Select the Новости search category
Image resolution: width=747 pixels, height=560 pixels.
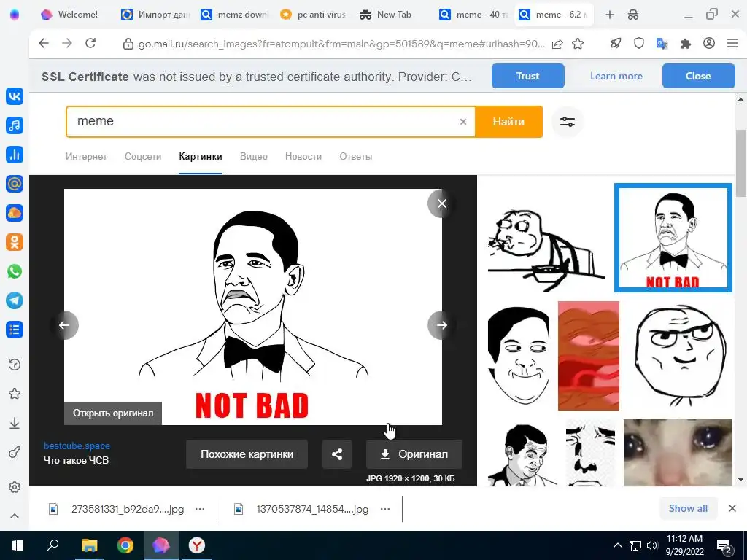tap(303, 156)
